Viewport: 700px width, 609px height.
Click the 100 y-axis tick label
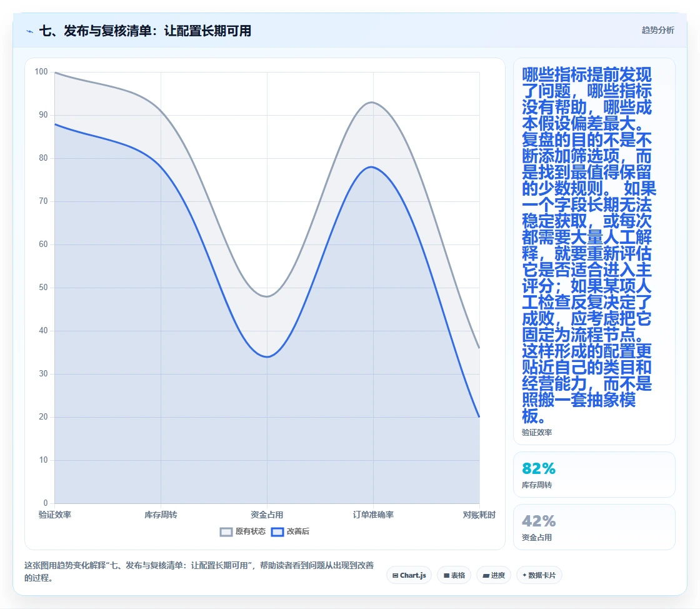click(x=41, y=71)
